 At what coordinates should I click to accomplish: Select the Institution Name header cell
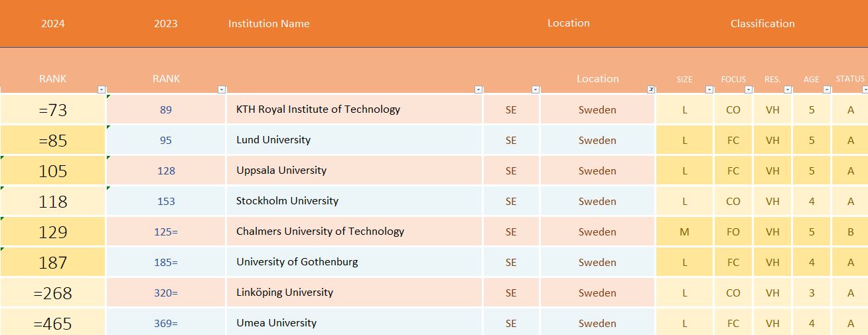click(x=269, y=24)
